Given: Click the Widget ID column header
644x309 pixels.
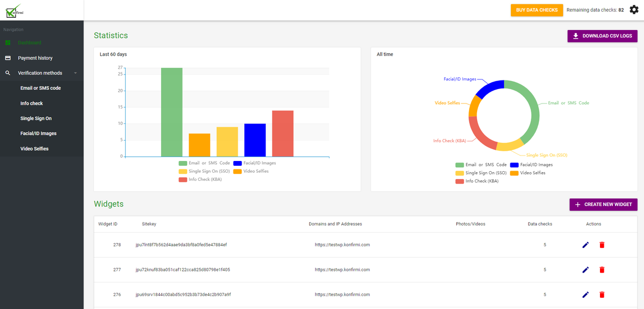Looking at the screenshot, I should point(108,224).
